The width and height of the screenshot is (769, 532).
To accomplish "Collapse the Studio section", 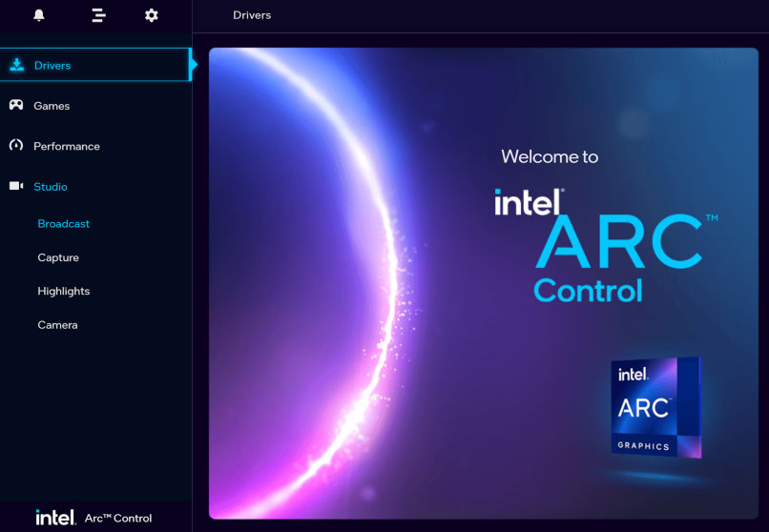I will coord(95,186).
